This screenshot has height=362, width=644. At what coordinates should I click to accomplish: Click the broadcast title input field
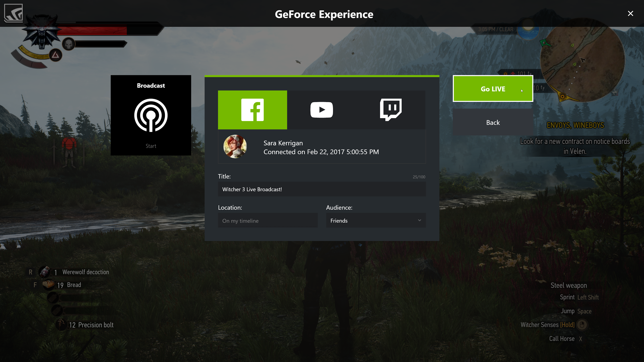321,189
